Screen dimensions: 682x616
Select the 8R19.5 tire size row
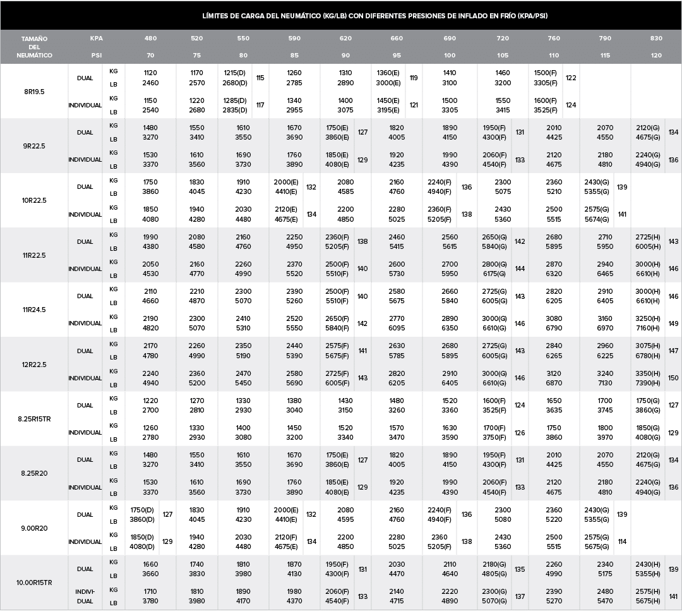34,91
